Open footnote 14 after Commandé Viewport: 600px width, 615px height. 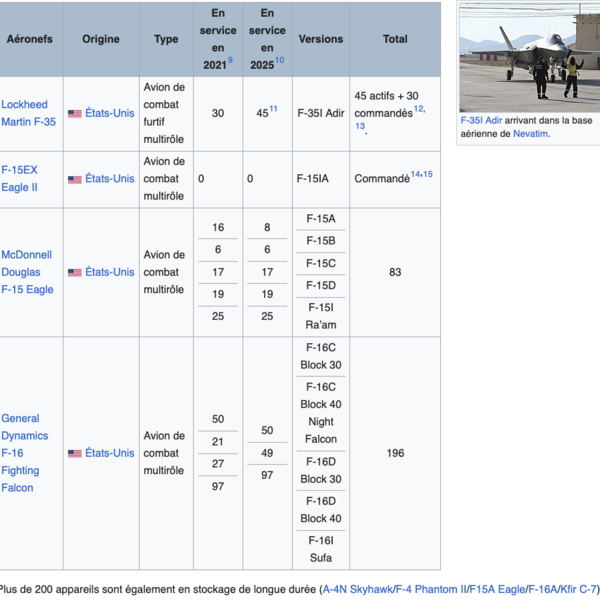pyautogui.click(x=415, y=174)
